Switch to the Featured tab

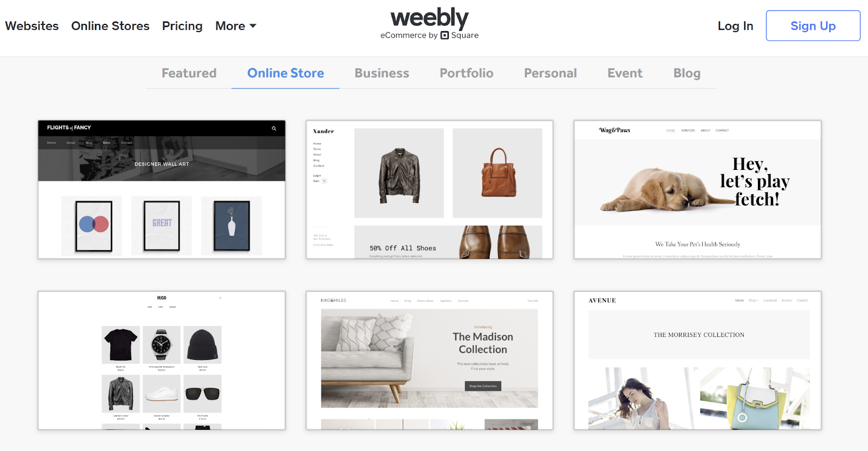pyautogui.click(x=189, y=73)
